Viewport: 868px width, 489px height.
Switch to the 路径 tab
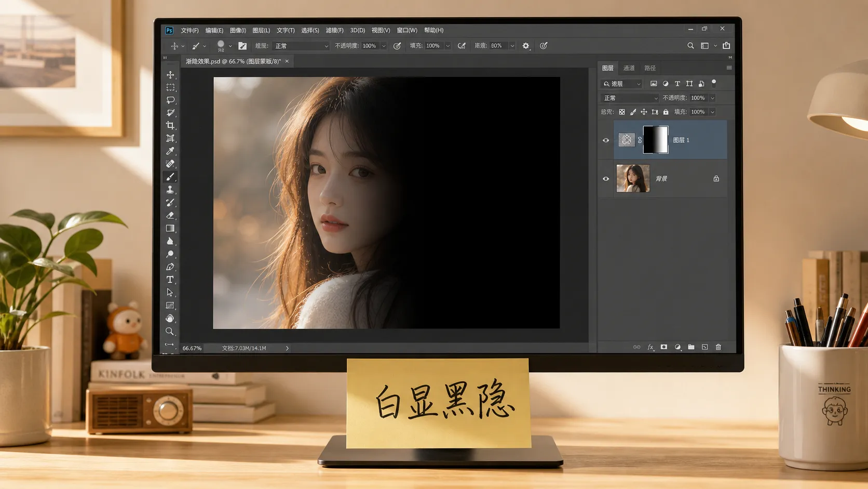tap(650, 68)
